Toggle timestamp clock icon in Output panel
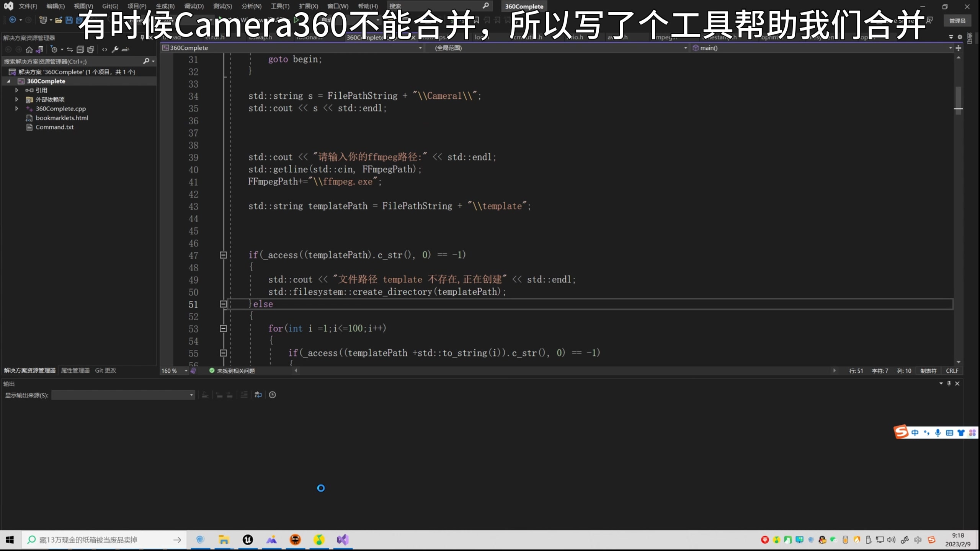The height and width of the screenshot is (551, 980). pyautogui.click(x=273, y=395)
